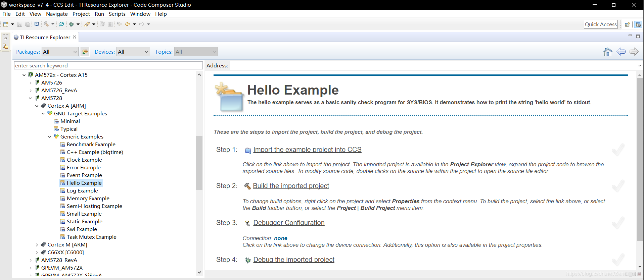
Task: Click the package manager icon beside Packages
Action: point(85,52)
